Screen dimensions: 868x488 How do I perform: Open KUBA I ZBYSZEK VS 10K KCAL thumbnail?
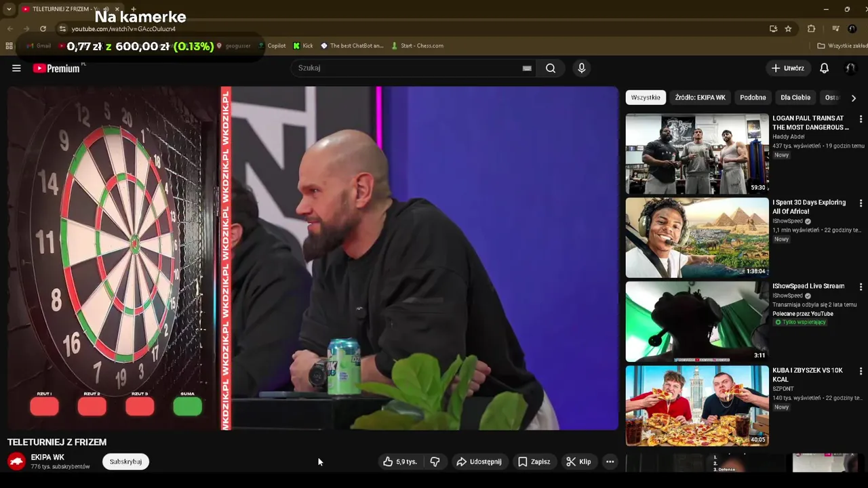pos(697,406)
